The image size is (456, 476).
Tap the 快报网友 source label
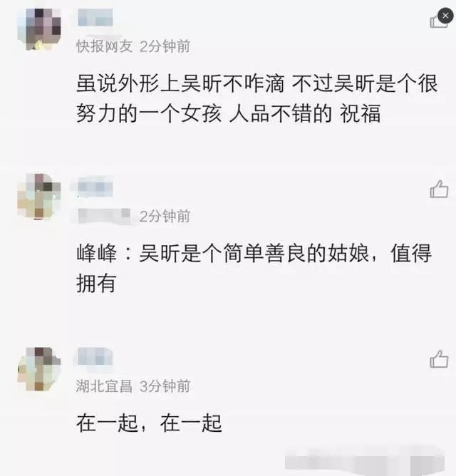click(x=104, y=46)
